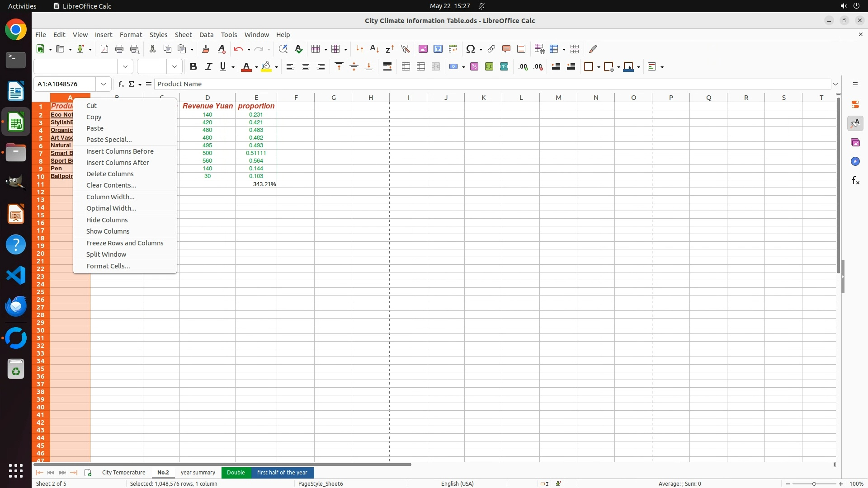The width and height of the screenshot is (868, 488).
Task: Open the Navigator sidebar icon
Action: 855,162
